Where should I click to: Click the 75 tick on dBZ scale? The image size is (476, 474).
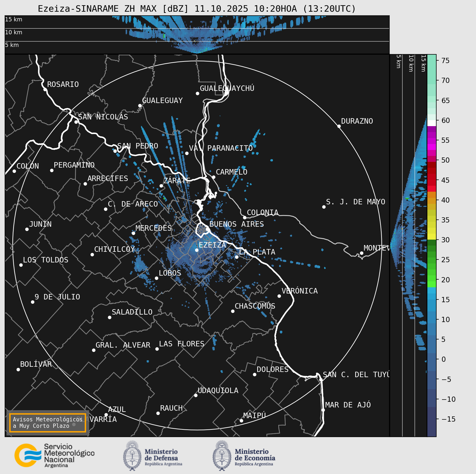445,61
